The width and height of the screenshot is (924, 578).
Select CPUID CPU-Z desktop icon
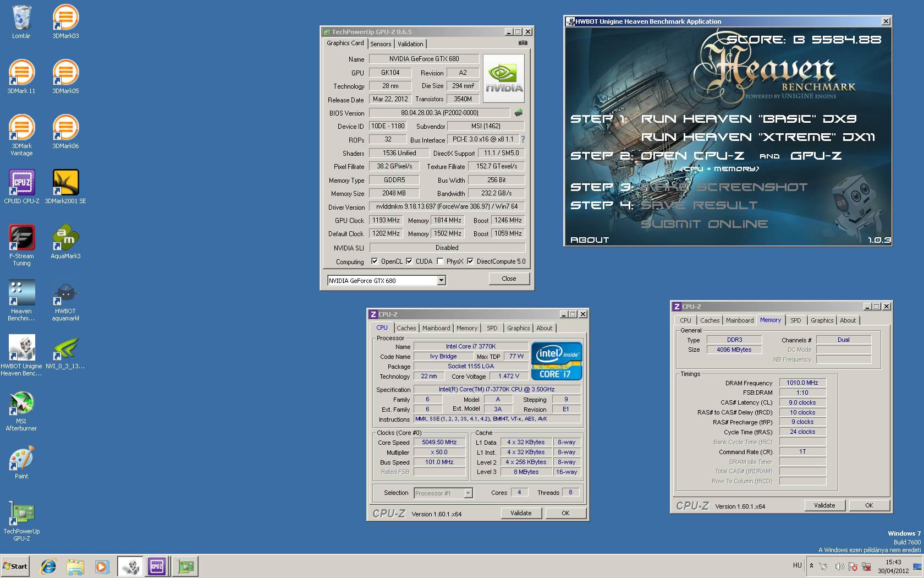21,187
